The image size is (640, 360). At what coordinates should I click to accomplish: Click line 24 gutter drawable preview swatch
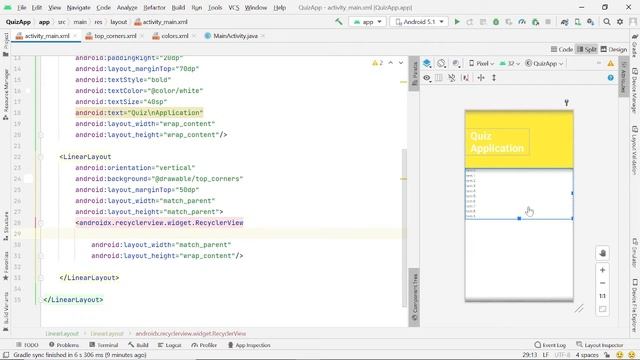coord(28,179)
